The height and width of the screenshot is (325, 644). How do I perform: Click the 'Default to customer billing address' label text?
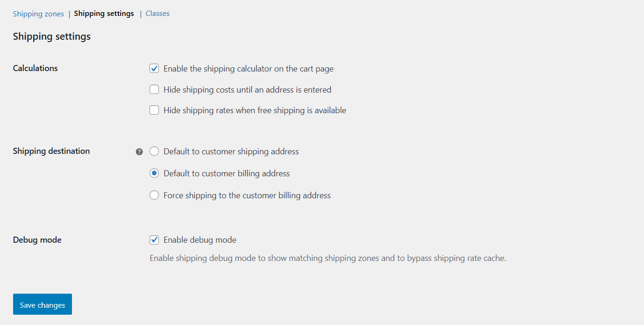[x=227, y=173]
